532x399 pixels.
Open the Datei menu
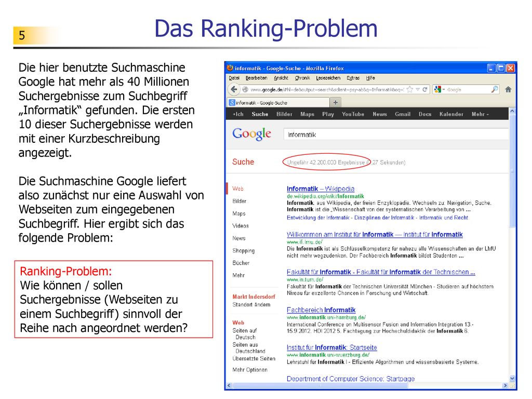pos(234,78)
